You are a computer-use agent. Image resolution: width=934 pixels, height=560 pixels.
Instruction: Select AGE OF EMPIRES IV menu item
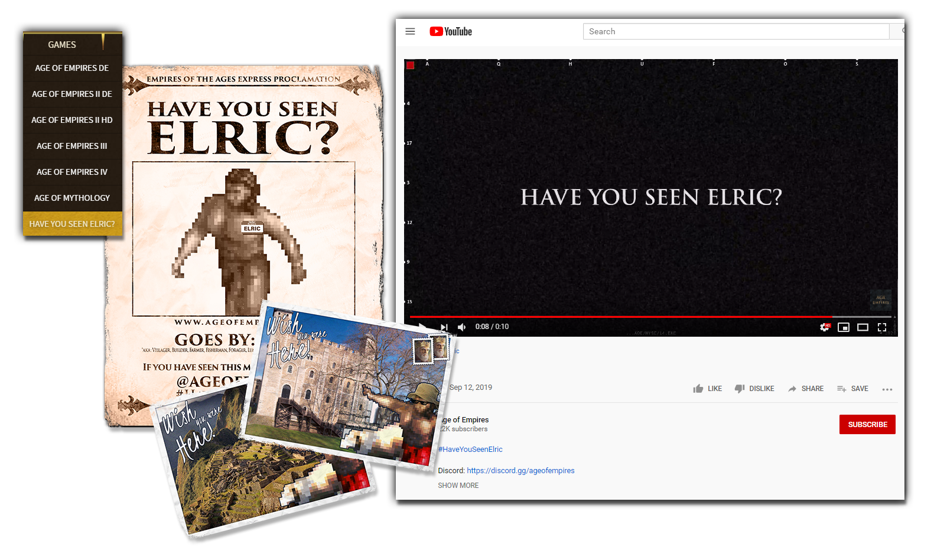tap(72, 172)
